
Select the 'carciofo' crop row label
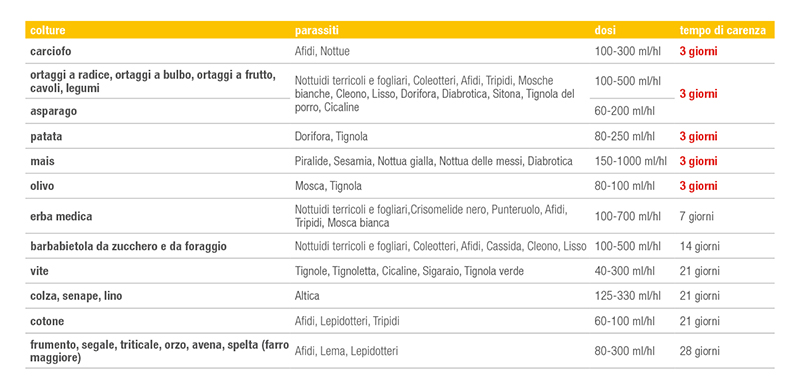click(51, 52)
